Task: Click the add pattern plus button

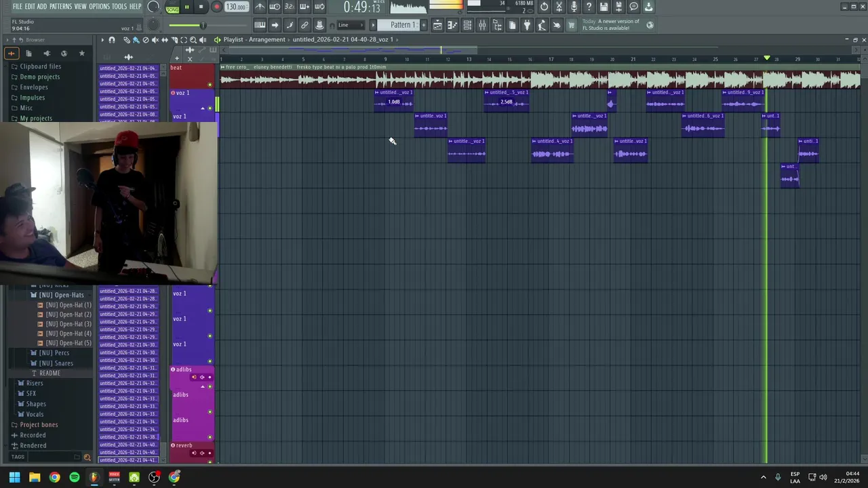Action: coord(424,25)
